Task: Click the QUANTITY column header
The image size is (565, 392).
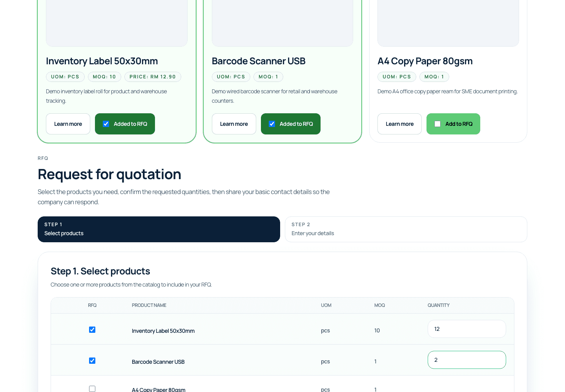Action: pos(439,305)
